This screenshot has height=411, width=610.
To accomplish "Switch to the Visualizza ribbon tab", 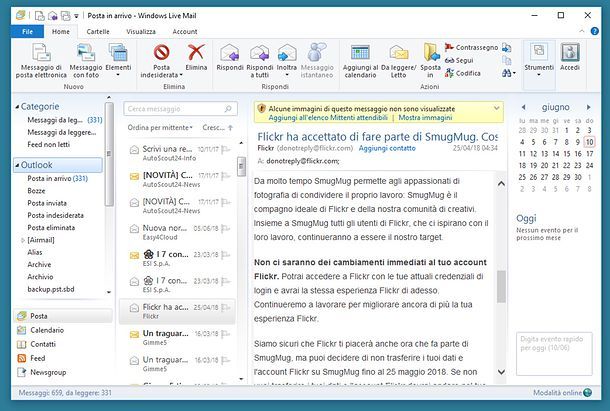I will coord(141,32).
